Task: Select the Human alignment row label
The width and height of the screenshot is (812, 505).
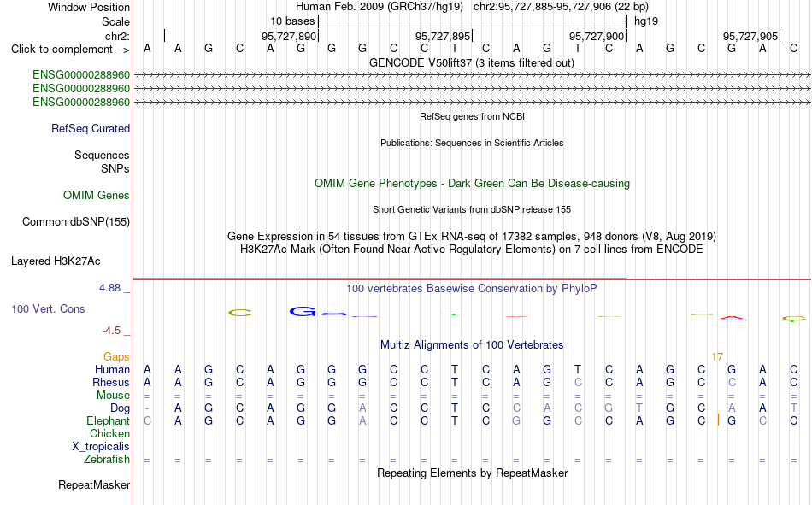Action: (x=112, y=369)
